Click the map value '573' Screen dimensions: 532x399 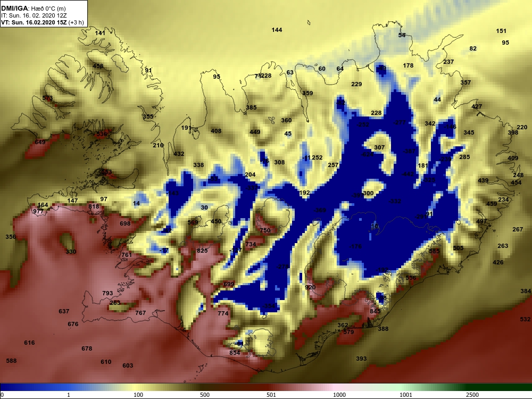click(x=47, y=98)
